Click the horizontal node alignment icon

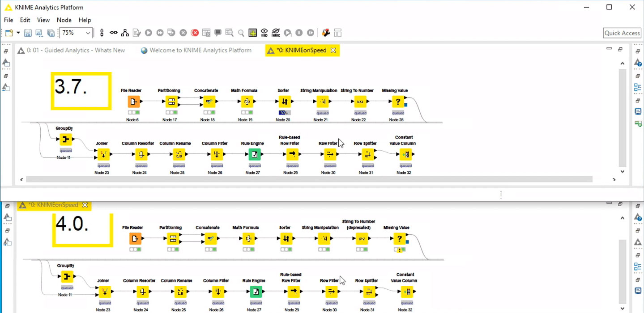(114, 33)
